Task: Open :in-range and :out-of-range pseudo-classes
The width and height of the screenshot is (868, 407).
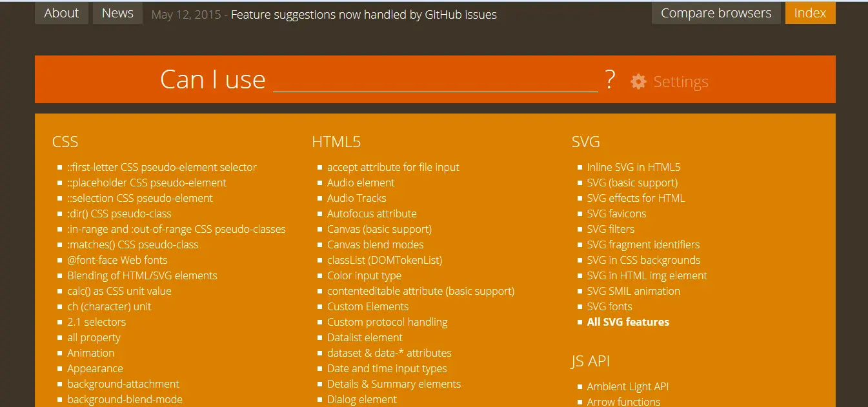Action: [176, 229]
